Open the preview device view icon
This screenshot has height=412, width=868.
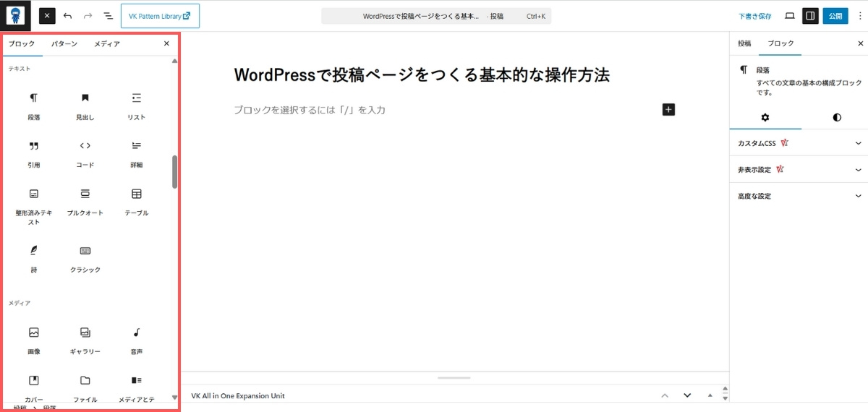[790, 15]
